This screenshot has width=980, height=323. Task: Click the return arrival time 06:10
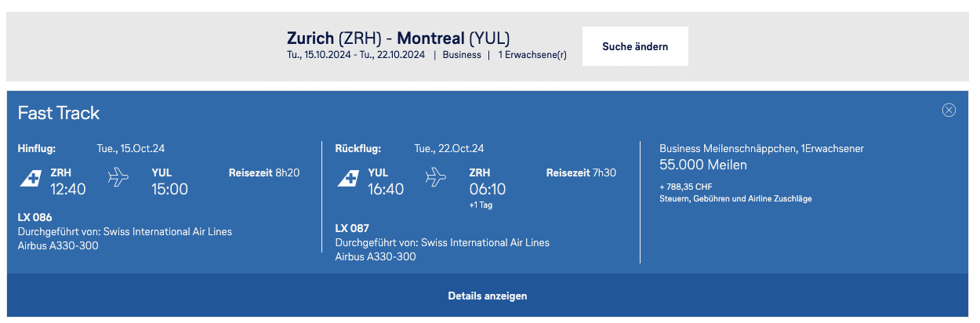488,189
